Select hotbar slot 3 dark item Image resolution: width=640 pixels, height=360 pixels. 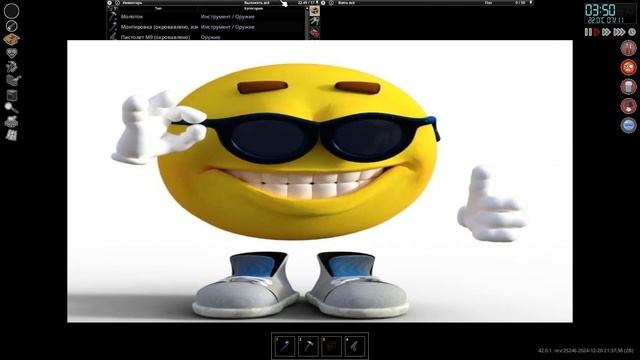(x=331, y=346)
